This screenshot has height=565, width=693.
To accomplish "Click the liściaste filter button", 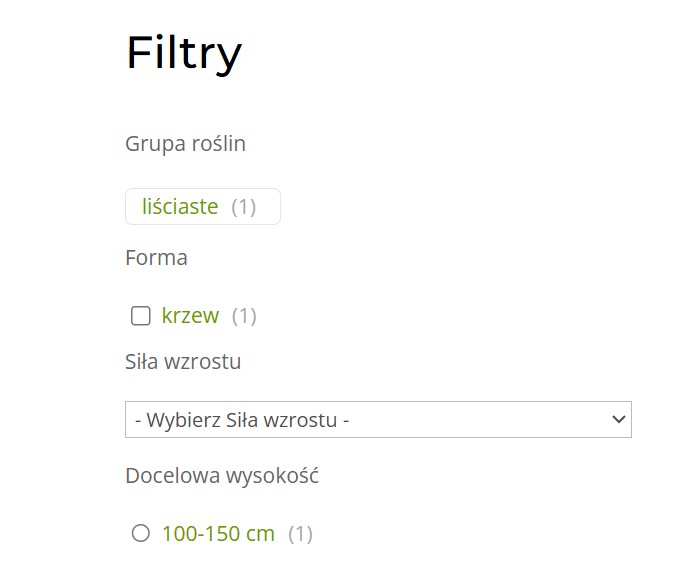I will click(203, 206).
